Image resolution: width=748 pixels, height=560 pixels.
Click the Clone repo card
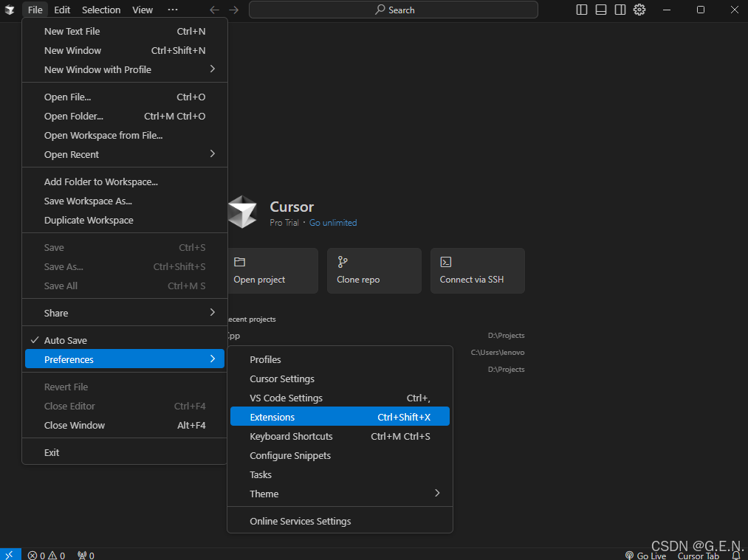[x=374, y=271]
